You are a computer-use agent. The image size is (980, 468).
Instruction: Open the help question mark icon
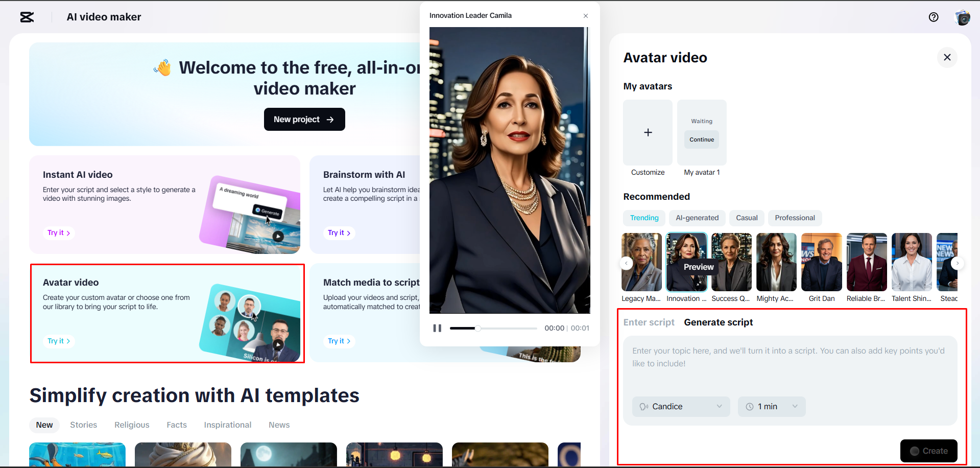pos(934,17)
